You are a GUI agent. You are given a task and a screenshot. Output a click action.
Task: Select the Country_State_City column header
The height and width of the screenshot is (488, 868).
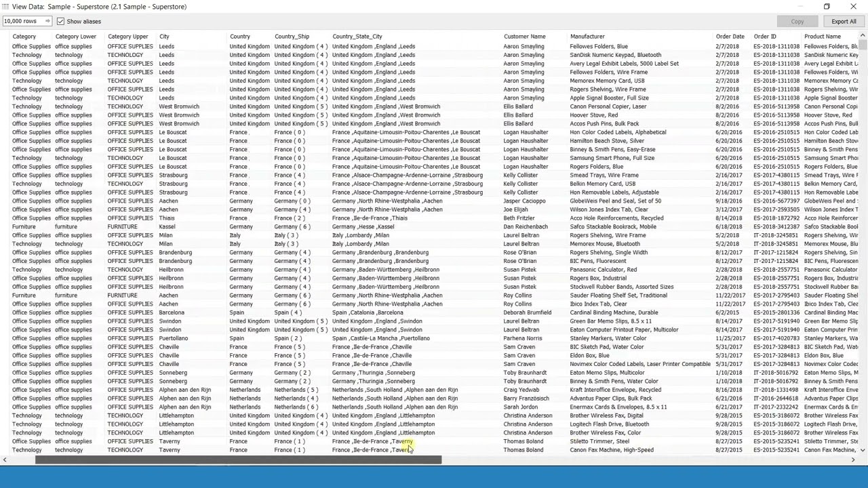tap(357, 37)
